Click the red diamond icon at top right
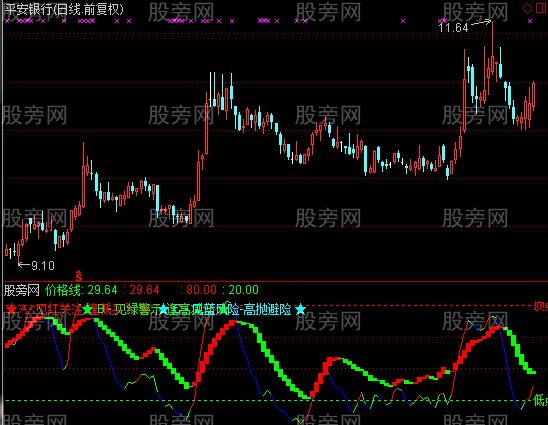The width and height of the screenshot is (548, 425). [527, 8]
